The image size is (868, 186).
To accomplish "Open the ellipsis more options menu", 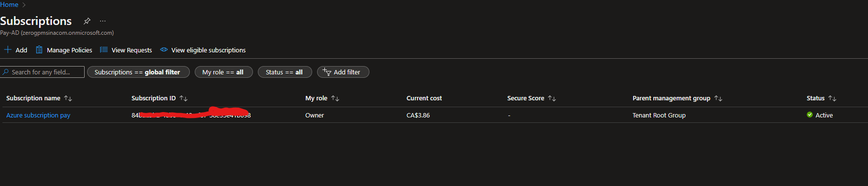I will click(x=103, y=21).
